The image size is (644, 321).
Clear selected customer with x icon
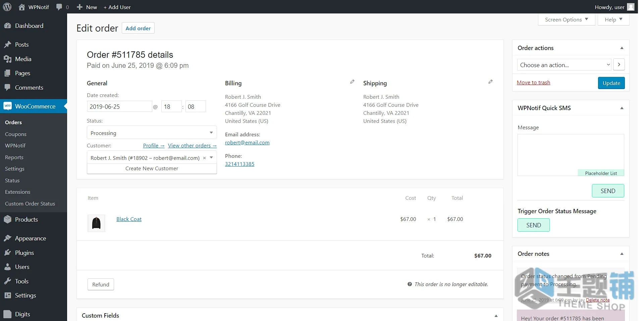click(x=204, y=158)
